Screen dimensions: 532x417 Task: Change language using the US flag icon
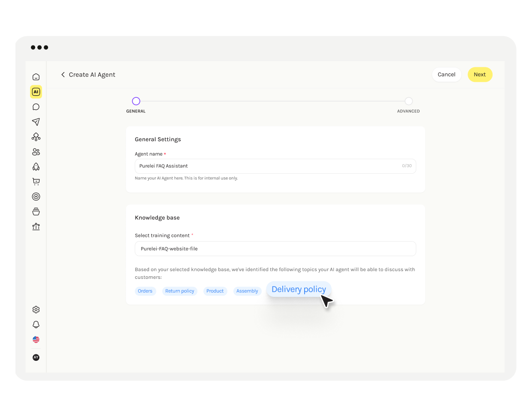[x=36, y=339]
